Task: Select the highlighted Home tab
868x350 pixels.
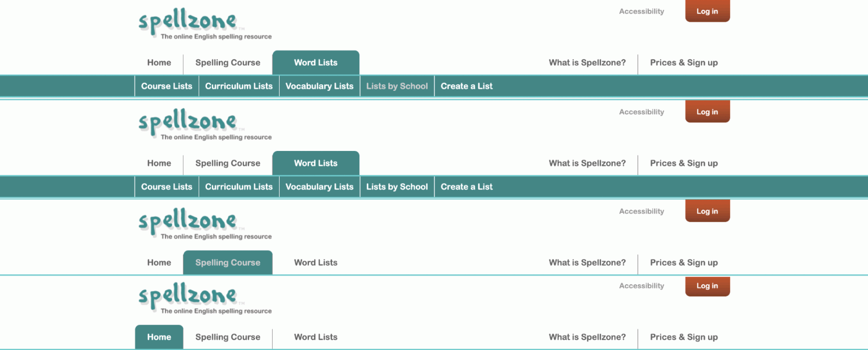Action: (159, 337)
